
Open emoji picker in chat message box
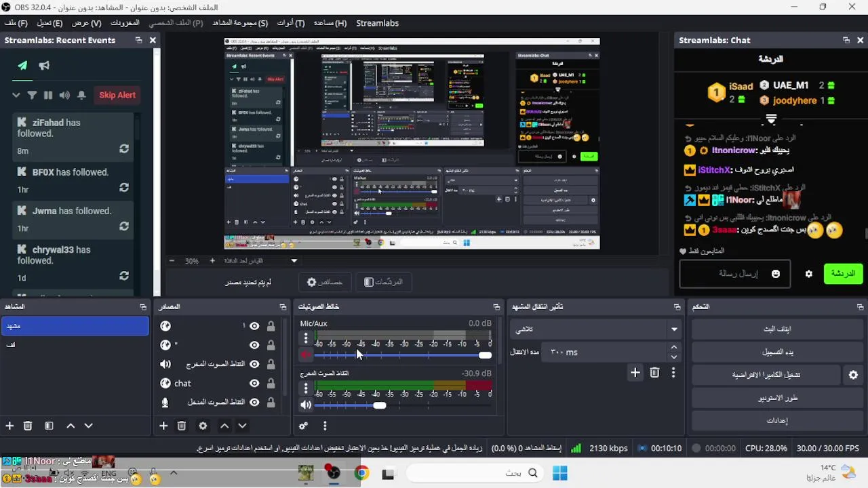tap(776, 274)
